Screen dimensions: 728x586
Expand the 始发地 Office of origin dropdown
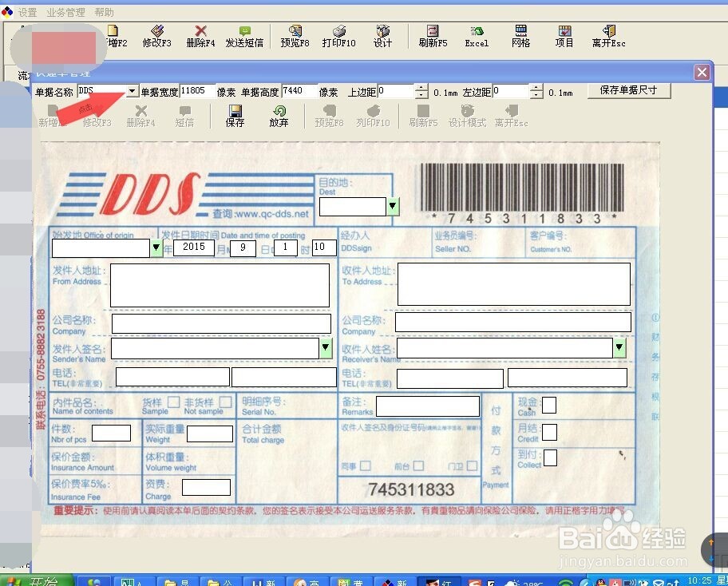coord(156,248)
